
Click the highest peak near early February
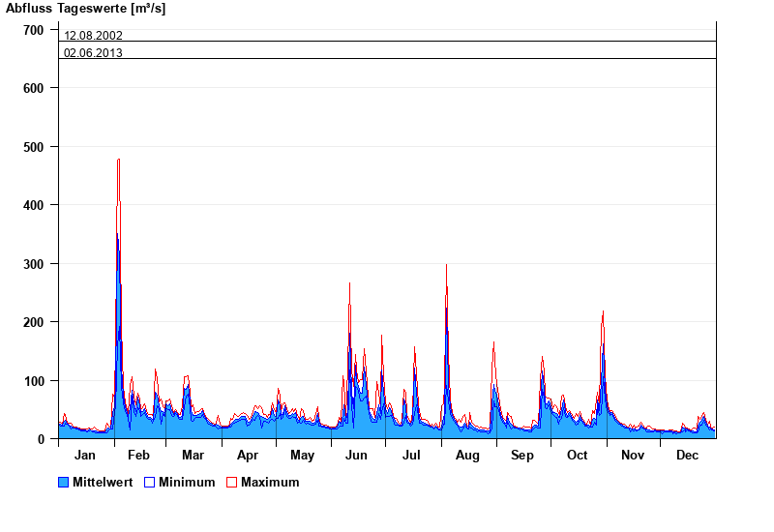[x=118, y=161]
